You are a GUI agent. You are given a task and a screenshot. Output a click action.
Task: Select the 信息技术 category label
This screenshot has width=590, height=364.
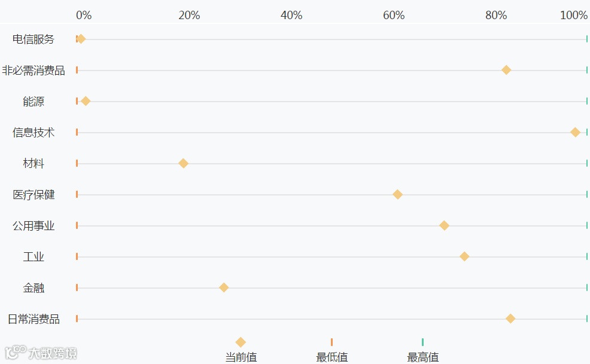click(34, 132)
